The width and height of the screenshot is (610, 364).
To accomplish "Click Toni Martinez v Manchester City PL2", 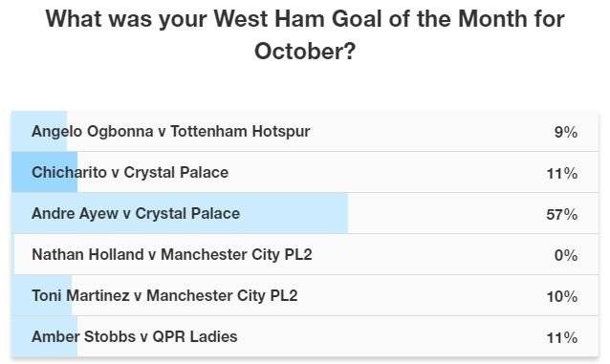I will pos(305,295).
